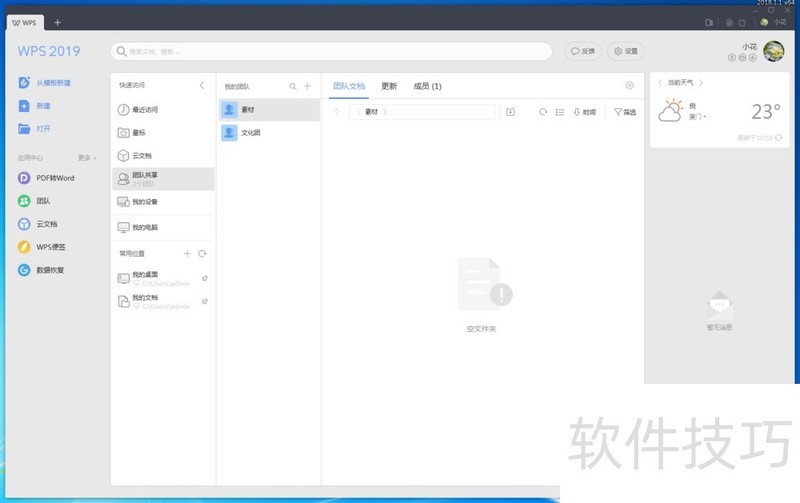Toggle list view layout icon

point(560,112)
